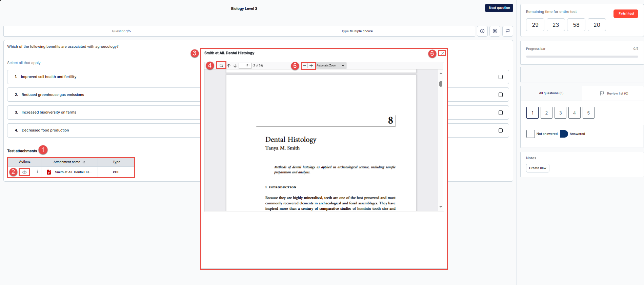Click the Next question button
The width and height of the screenshot is (644, 285).
pos(499,8)
